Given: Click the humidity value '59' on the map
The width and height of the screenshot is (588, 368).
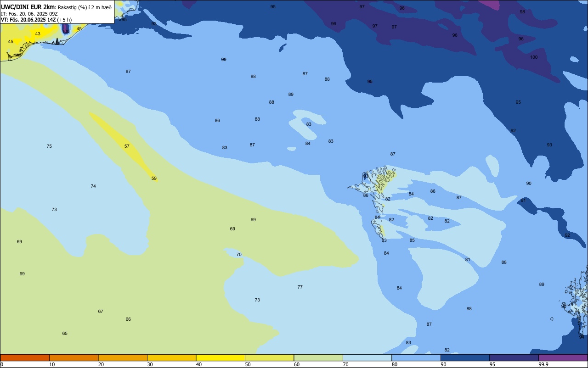Looking at the screenshot, I should coord(154,178).
